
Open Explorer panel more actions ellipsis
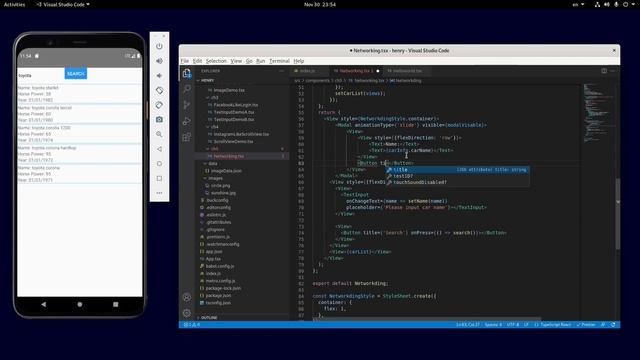pyautogui.click(x=281, y=71)
